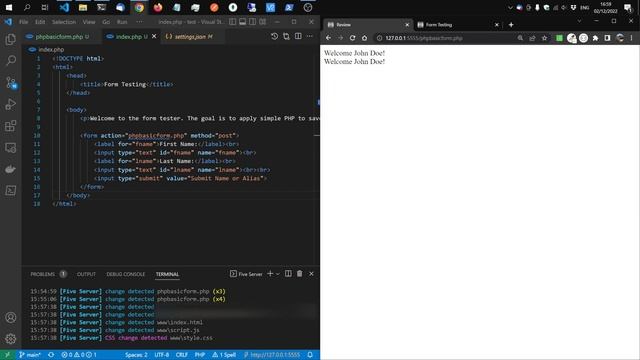Viewport: 640px width, 360px height.
Task: Close the terminal panel
Action: pyautogui.click(x=311, y=273)
